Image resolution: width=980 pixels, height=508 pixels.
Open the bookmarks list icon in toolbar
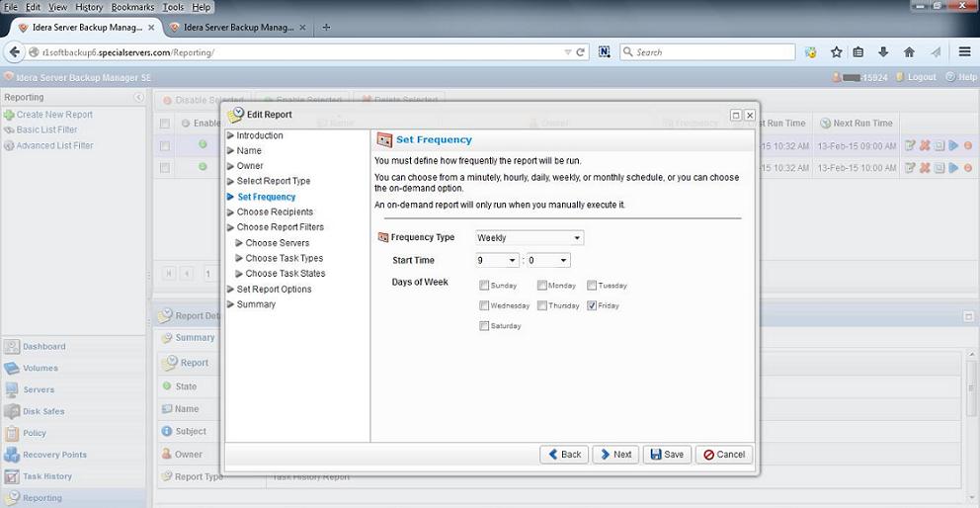(858, 52)
